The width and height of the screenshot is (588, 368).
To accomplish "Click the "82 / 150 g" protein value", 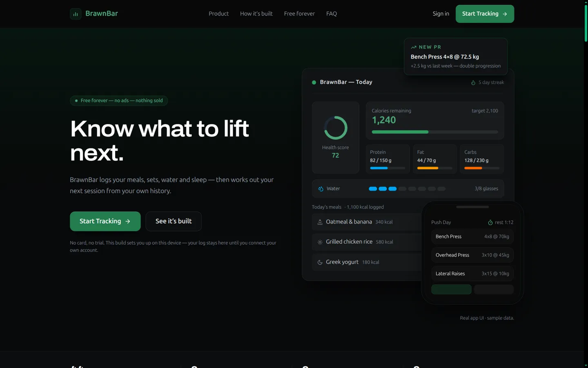I will pyautogui.click(x=381, y=160).
